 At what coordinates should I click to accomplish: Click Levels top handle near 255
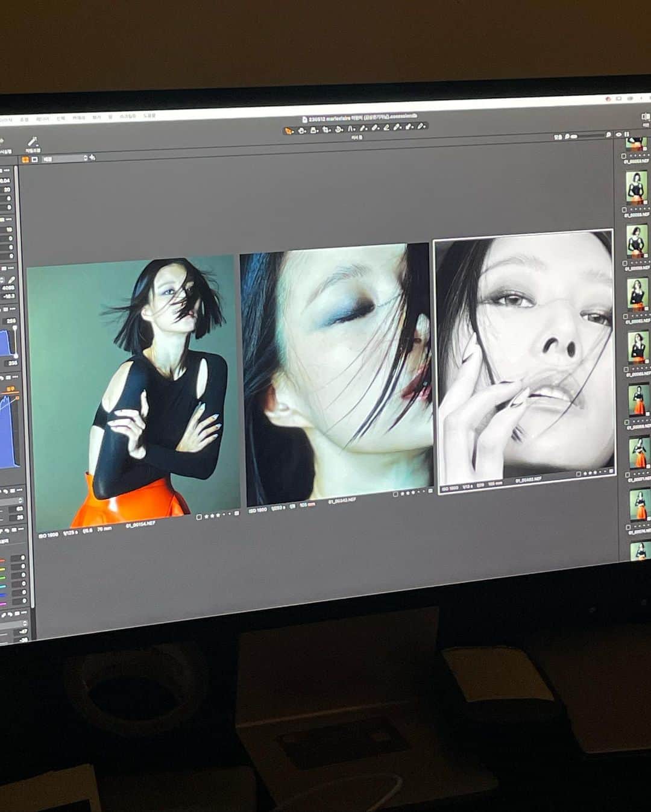pos(16,329)
